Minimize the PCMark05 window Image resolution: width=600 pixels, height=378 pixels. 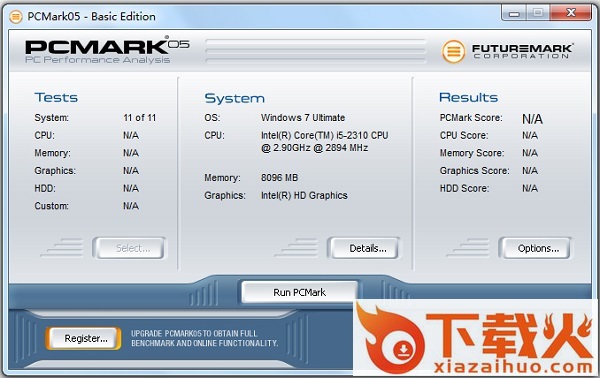[x=514, y=13]
